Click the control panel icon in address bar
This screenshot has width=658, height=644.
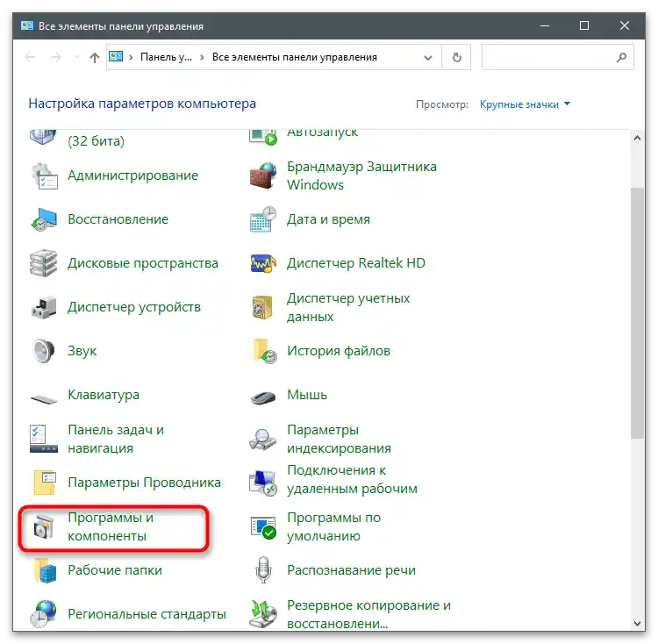click(116, 57)
